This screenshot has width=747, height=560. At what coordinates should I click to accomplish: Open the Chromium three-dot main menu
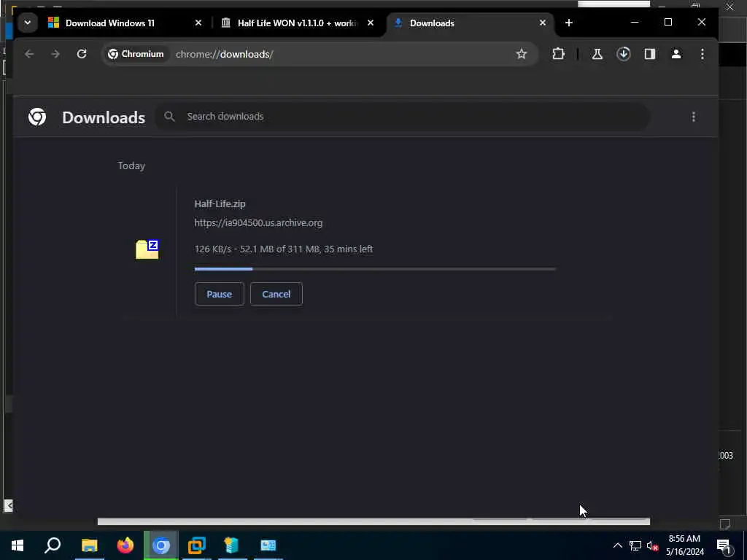click(x=703, y=54)
